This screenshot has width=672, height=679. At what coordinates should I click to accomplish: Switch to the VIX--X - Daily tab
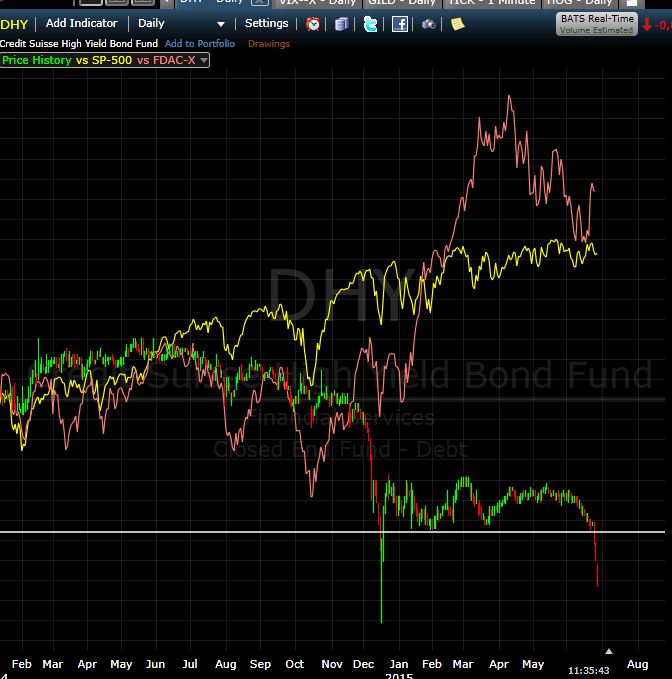pos(318,3)
